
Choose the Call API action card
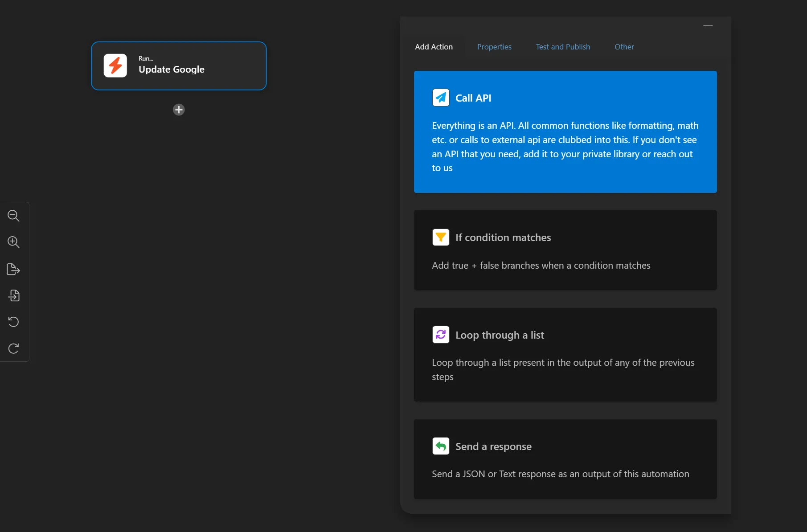(x=565, y=132)
